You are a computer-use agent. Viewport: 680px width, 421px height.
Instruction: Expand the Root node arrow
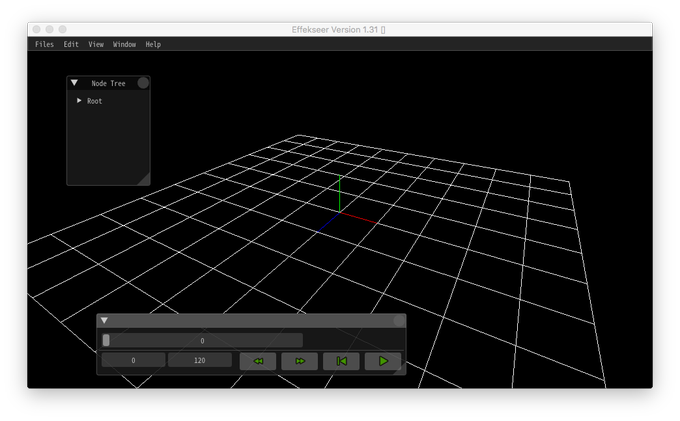pyautogui.click(x=79, y=101)
